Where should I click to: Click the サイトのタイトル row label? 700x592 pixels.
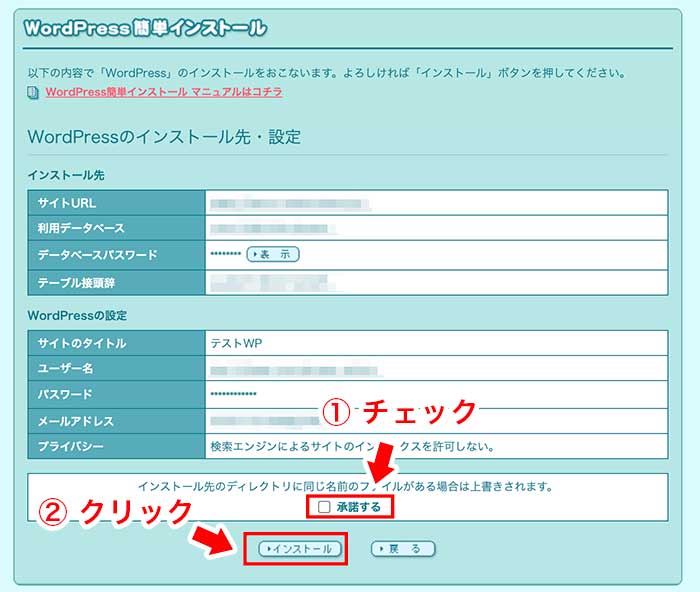(82, 343)
